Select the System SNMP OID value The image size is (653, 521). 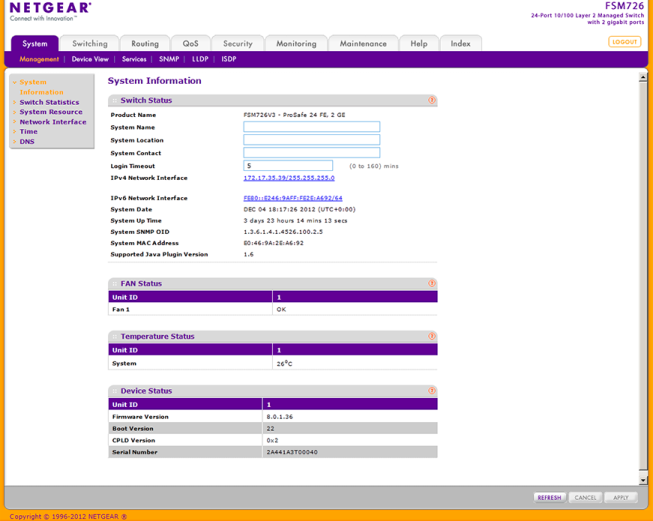pyautogui.click(x=283, y=232)
